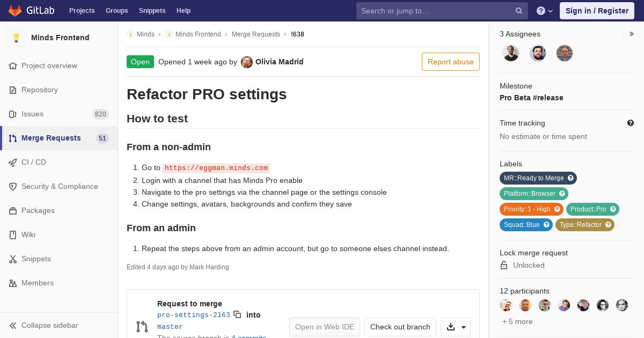Image resolution: width=644 pixels, height=338 pixels.
Task: Click the Security & Compliance shield icon
Action: pyautogui.click(x=13, y=186)
